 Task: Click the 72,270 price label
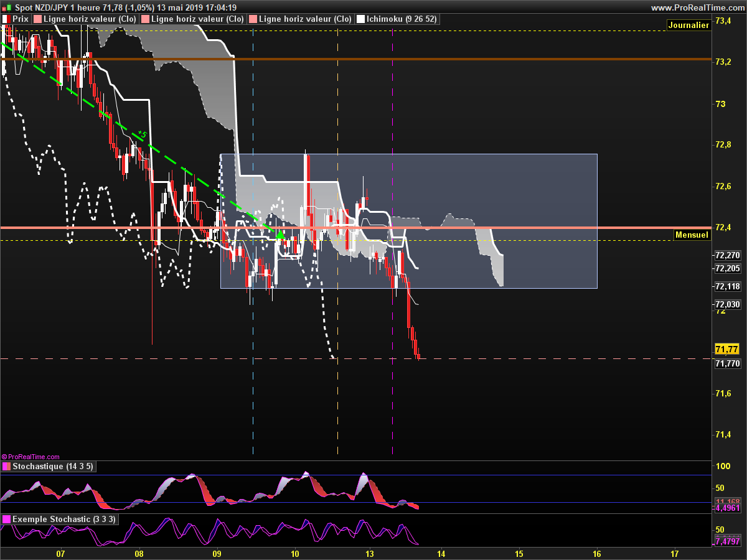coord(728,255)
